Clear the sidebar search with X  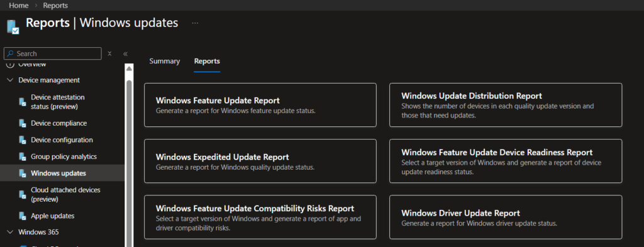pyautogui.click(x=109, y=54)
